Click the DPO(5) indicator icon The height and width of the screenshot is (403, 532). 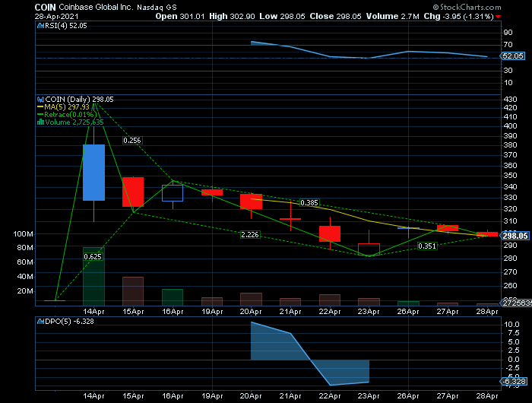(x=40, y=322)
